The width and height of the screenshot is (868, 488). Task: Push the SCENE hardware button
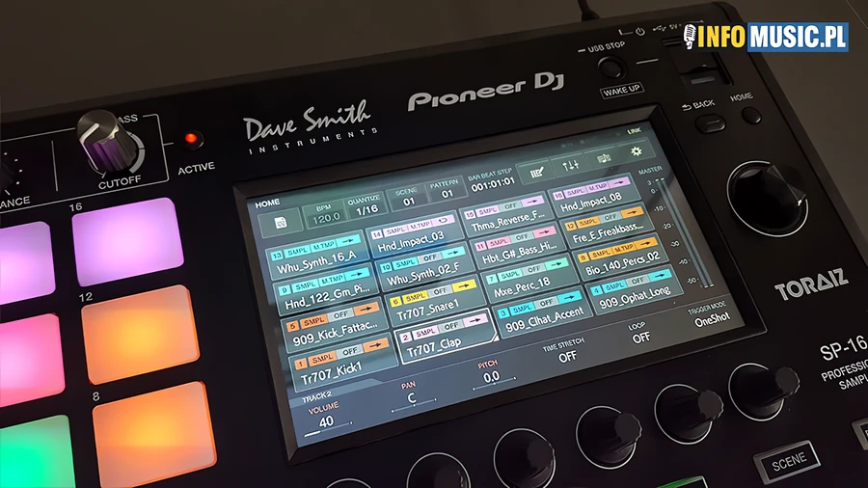pyautogui.click(x=788, y=461)
